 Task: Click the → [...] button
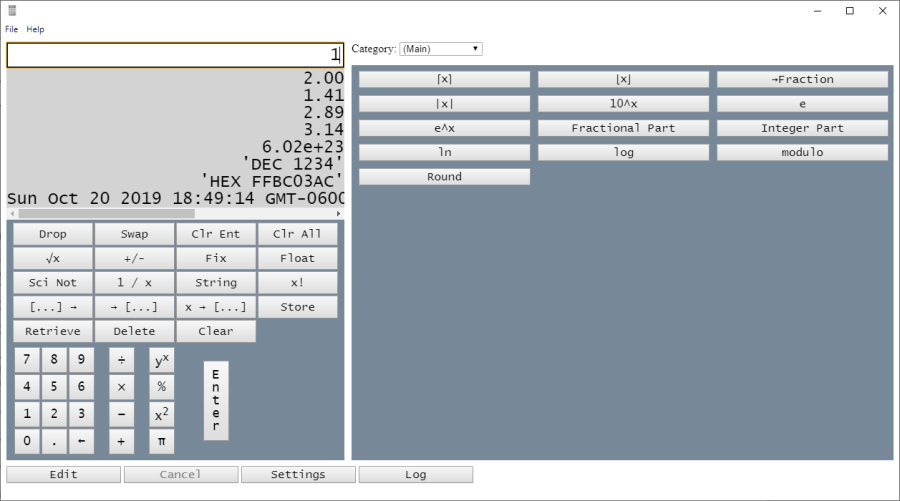(x=134, y=307)
